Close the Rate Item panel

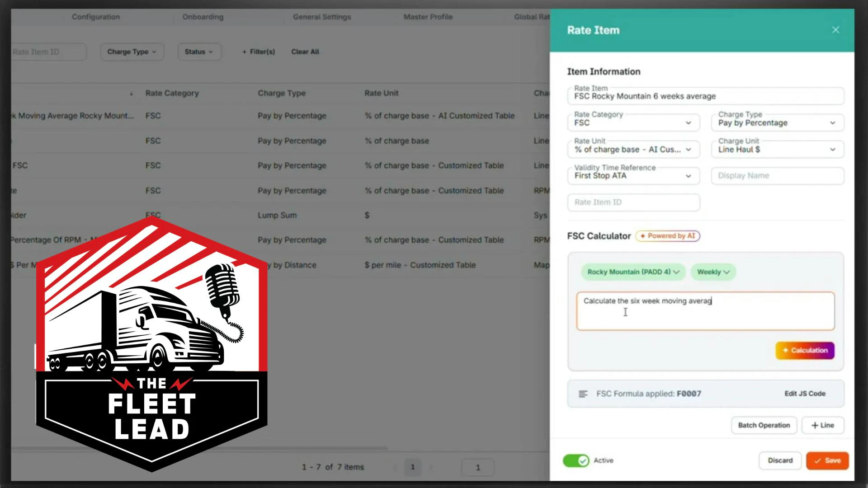tap(835, 30)
